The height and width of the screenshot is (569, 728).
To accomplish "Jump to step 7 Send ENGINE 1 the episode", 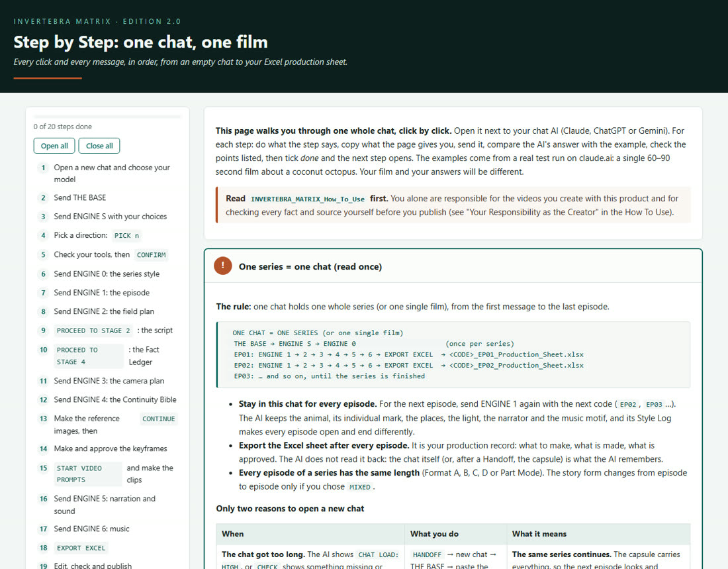I will [108, 292].
